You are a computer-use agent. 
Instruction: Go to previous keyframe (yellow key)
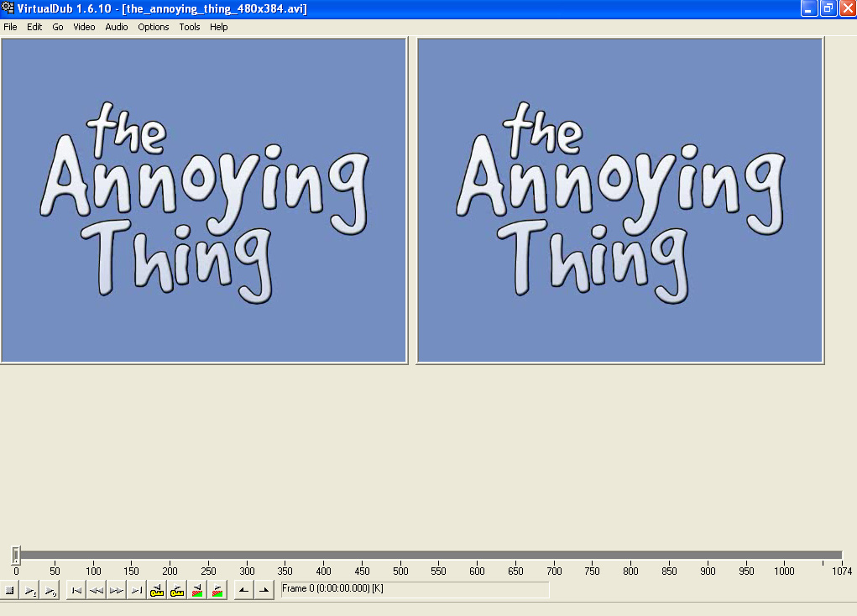pos(157,590)
